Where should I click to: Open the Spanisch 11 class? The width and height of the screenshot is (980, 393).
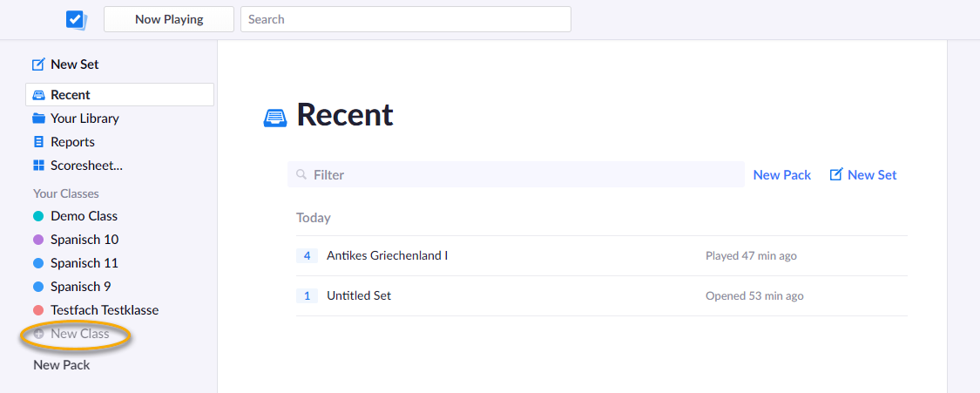pos(84,263)
